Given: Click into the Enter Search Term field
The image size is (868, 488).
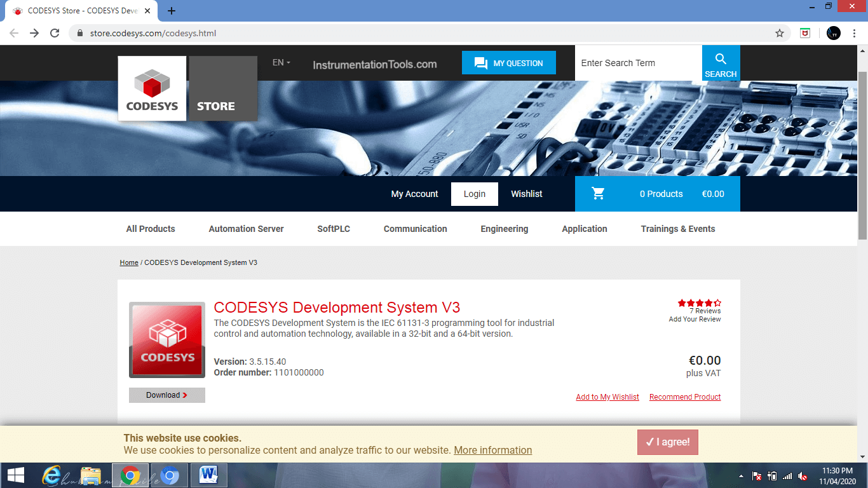Looking at the screenshot, I should coord(639,63).
